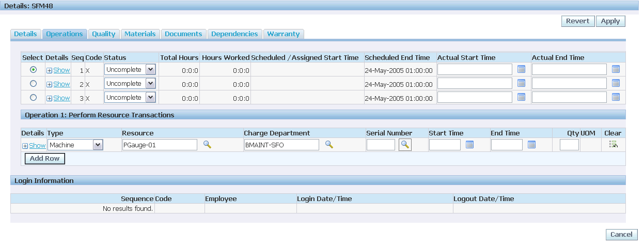Search Charge Department with the magnifier icon
This screenshot has height=245, width=644.
point(329,145)
